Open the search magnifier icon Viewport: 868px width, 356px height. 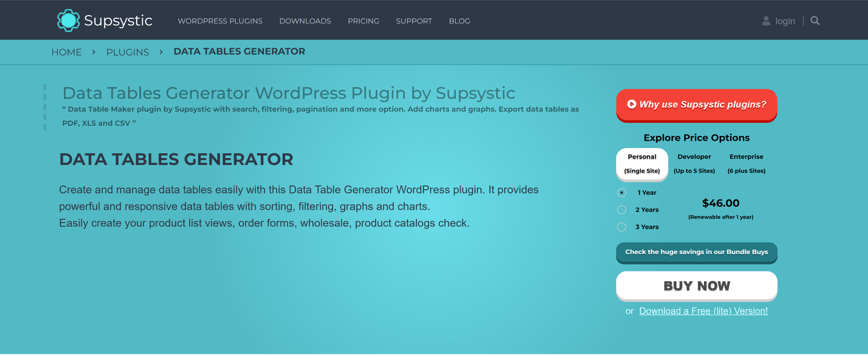click(x=815, y=21)
